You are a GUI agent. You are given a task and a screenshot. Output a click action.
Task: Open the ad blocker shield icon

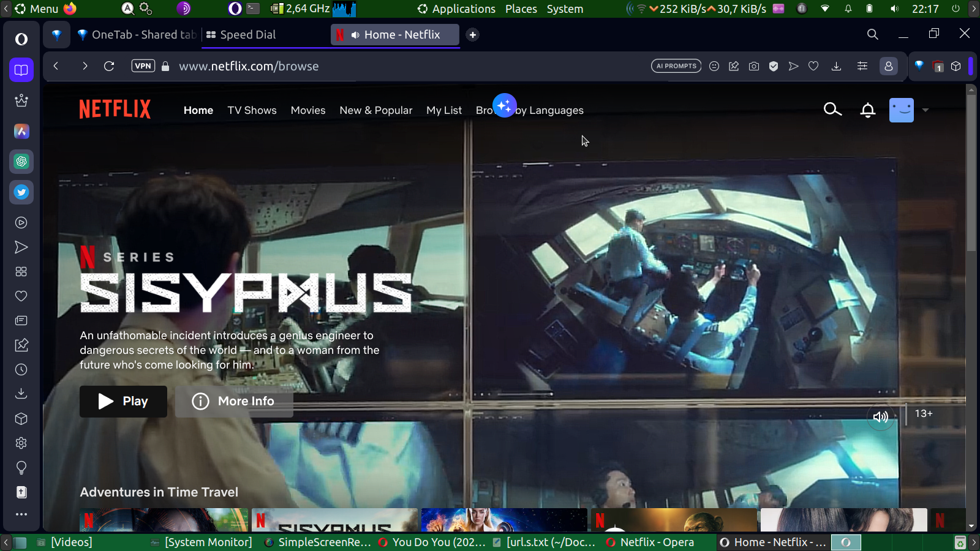click(774, 66)
